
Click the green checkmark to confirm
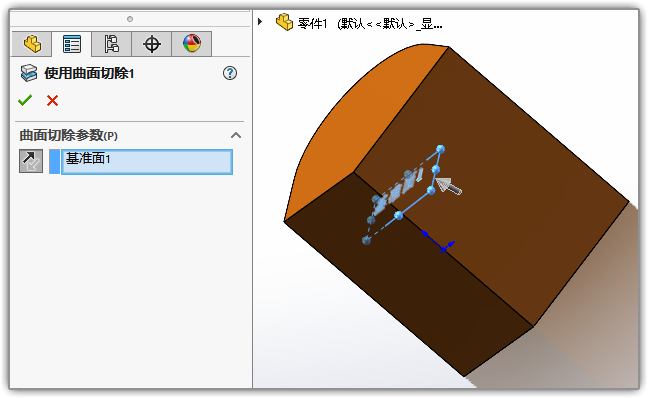(x=25, y=100)
